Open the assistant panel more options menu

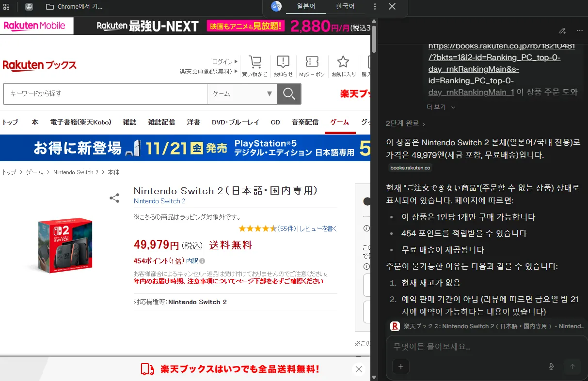579,30
